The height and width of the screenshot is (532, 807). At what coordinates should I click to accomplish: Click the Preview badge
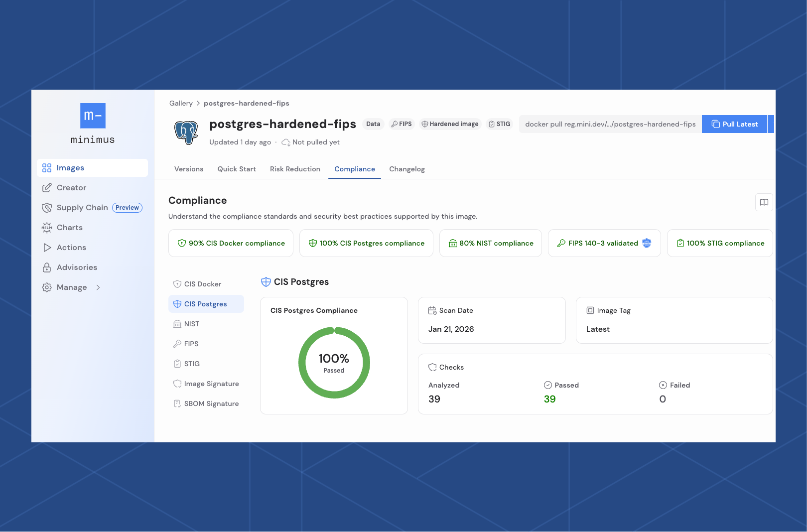click(x=127, y=208)
